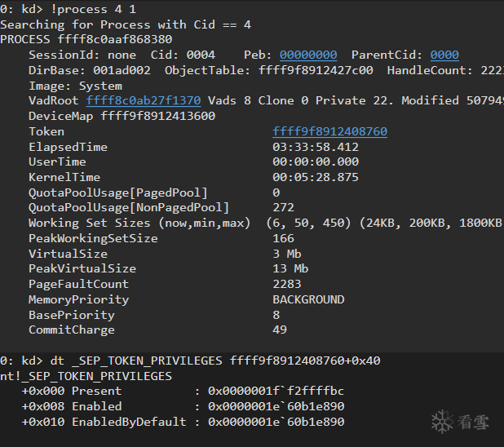Image resolution: width=504 pixels, height=447 pixels.
Task: Select the PROCESS address ffff8c0aaf868380
Action: (x=115, y=39)
